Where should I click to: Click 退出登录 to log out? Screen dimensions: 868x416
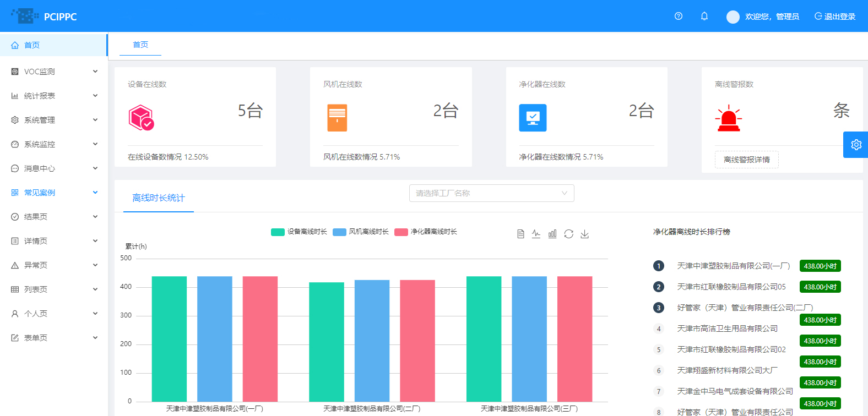tap(835, 17)
